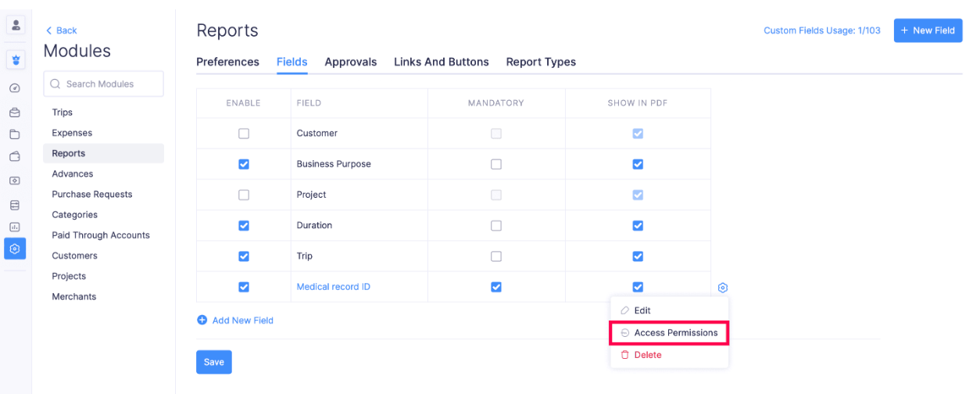Open the analytics chart icon in sidebar
980x394 pixels.
coord(14,227)
